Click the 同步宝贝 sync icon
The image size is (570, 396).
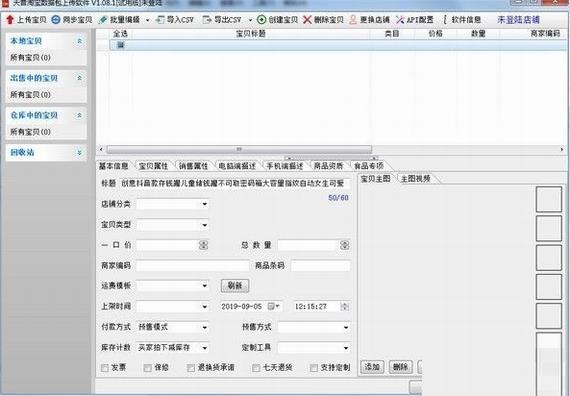pyautogui.click(x=56, y=20)
